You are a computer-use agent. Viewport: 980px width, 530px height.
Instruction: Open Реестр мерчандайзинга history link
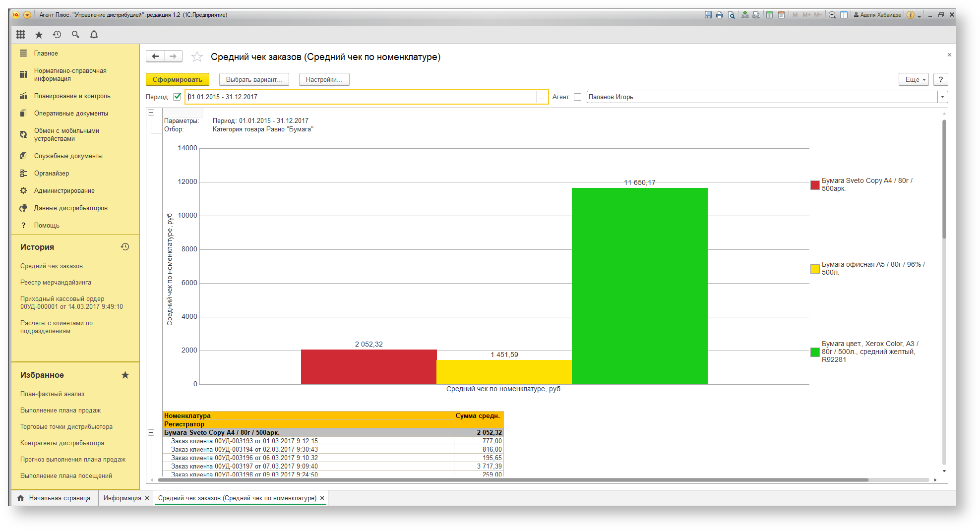[x=56, y=283]
